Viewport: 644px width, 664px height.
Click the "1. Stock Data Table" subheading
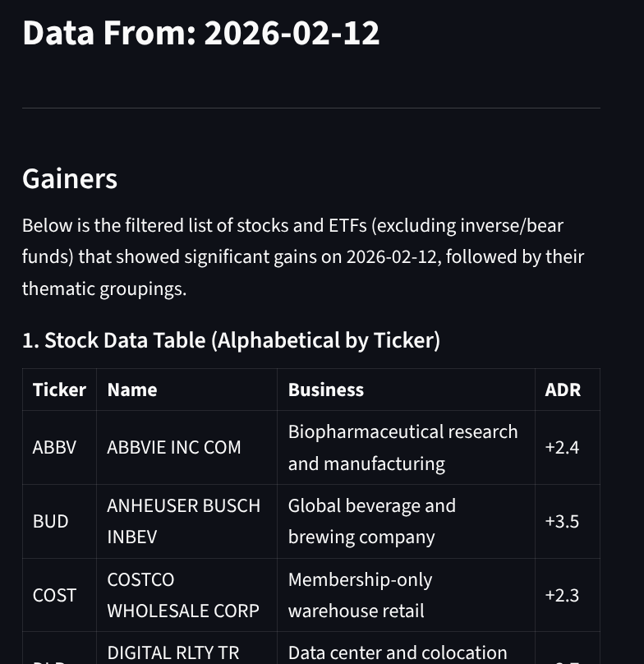(x=231, y=340)
